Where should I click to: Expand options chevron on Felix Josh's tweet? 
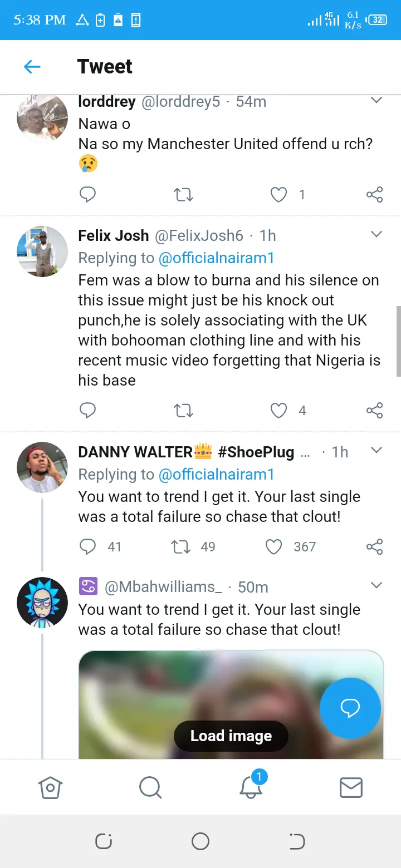coord(376,234)
